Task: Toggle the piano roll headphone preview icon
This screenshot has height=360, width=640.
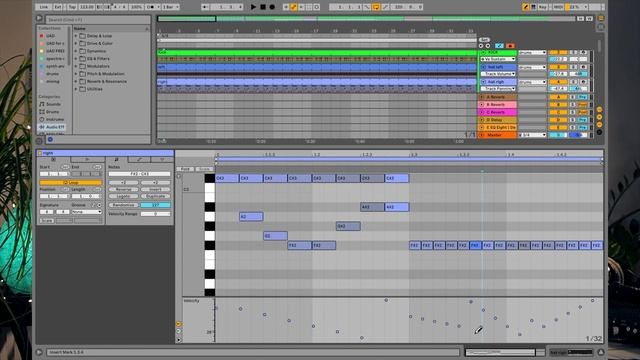Action: [179, 176]
